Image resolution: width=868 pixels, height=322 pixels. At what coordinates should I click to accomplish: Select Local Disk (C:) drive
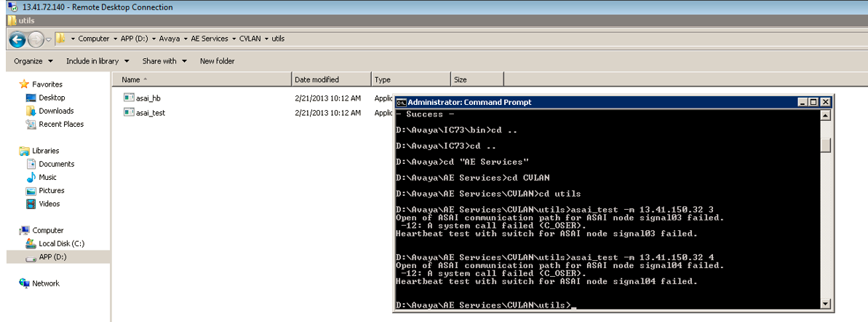point(61,243)
